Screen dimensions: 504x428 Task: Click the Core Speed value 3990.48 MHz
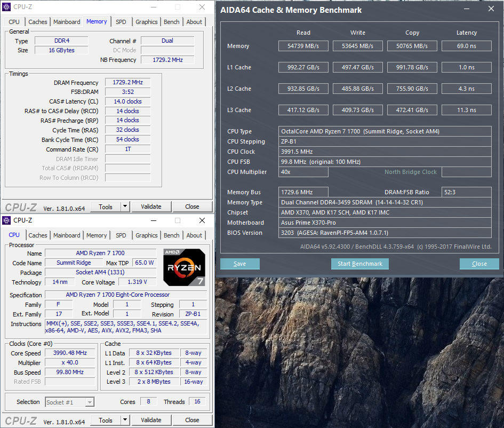point(70,353)
